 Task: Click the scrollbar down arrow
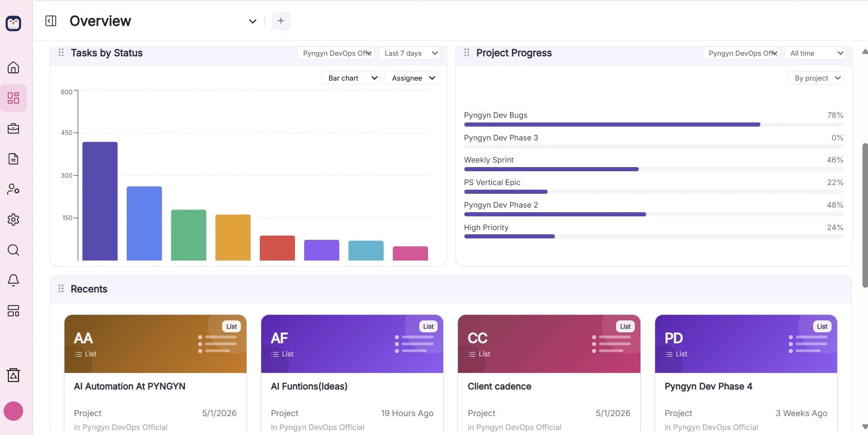coord(865,427)
